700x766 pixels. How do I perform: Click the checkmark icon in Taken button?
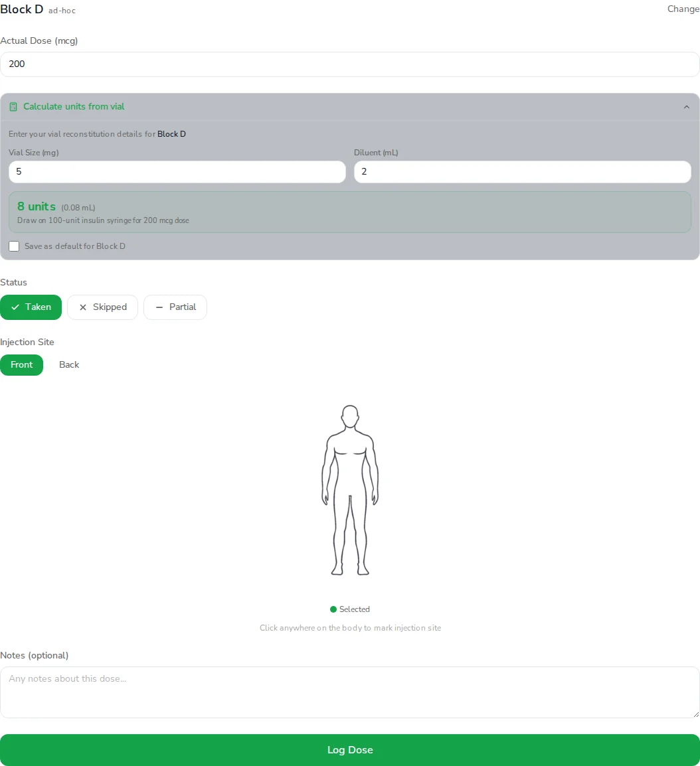coord(15,307)
